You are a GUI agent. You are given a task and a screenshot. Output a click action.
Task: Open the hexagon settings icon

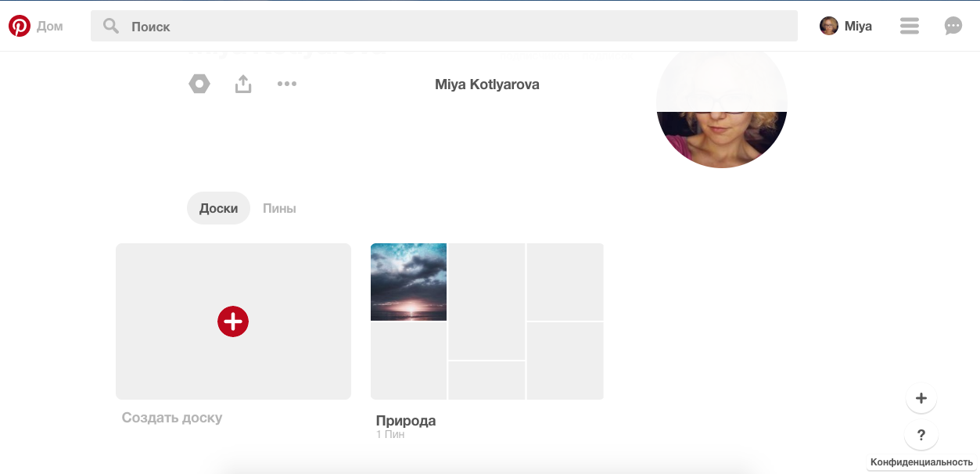coord(199,84)
